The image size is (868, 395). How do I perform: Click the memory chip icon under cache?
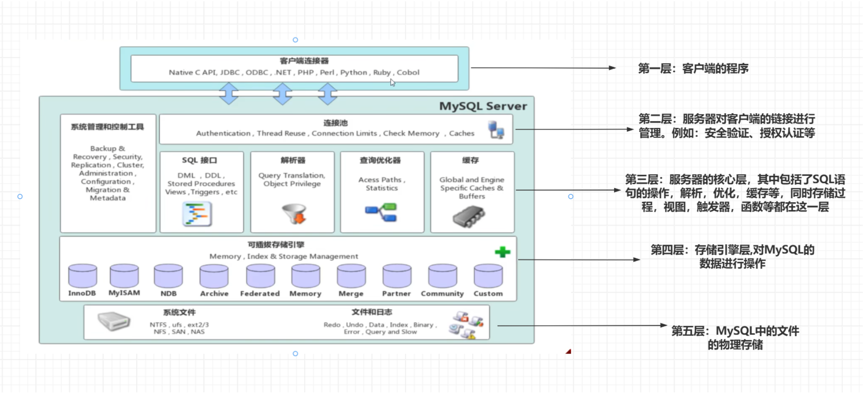[469, 216]
